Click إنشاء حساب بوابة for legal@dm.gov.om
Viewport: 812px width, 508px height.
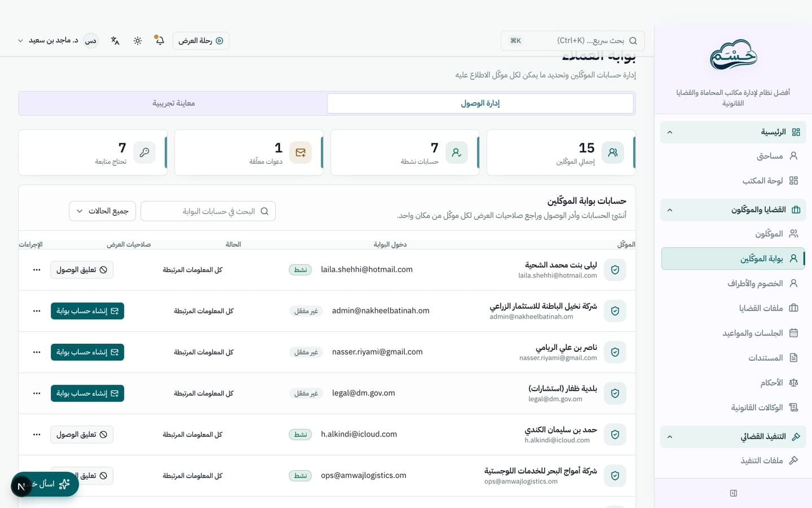87,393
